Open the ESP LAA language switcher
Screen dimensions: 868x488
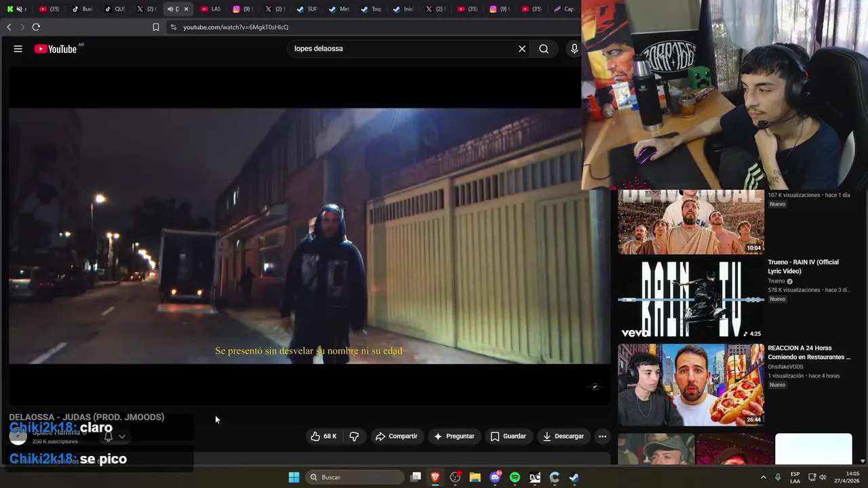tap(795, 477)
